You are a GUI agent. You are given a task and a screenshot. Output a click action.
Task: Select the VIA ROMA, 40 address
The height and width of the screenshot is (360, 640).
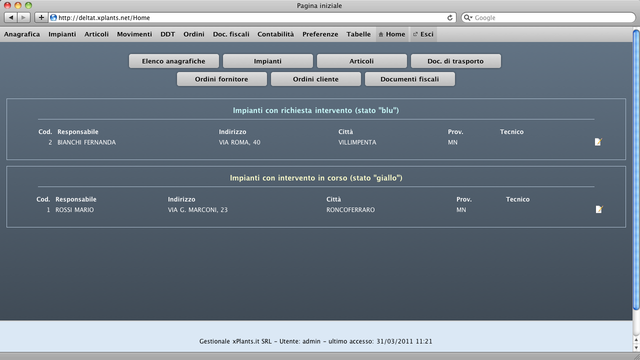(x=239, y=142)
